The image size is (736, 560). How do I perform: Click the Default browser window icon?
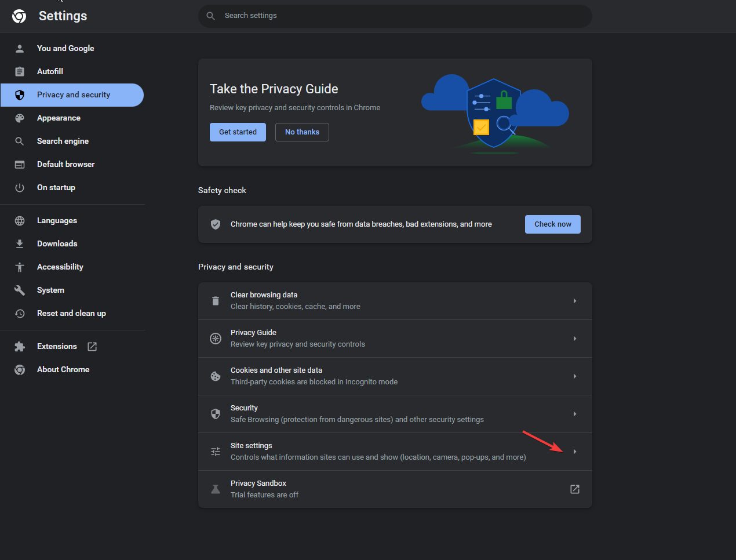(x=20, y=165)
